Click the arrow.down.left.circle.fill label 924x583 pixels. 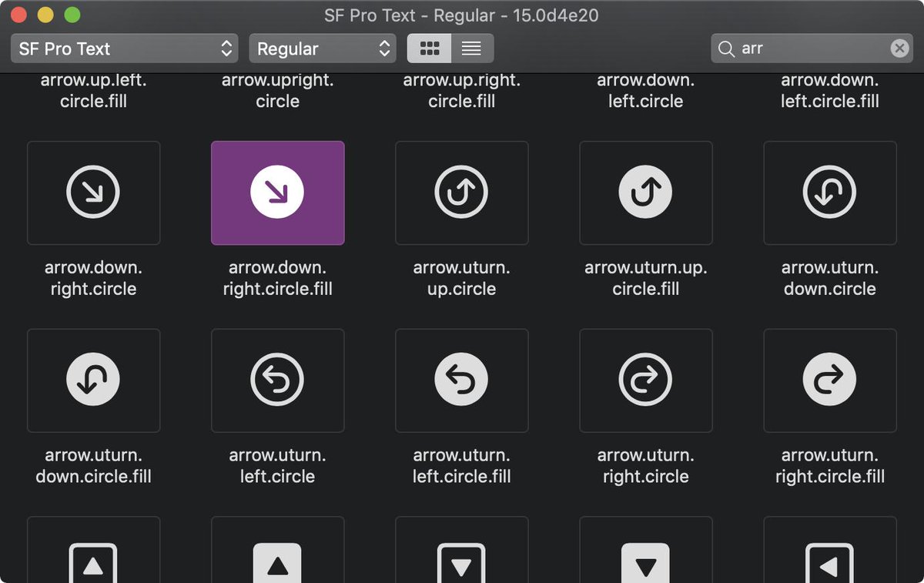tap(830, 91)
